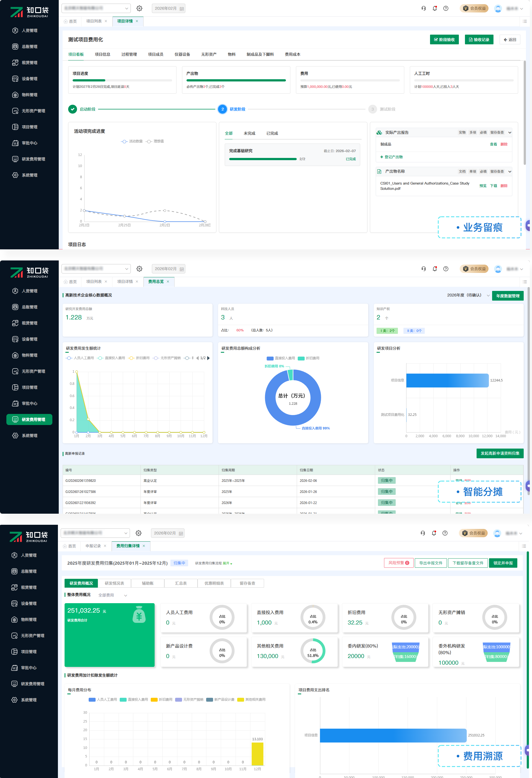
Task: Click 系统管理 sidebar icon on 费用归集详情 screen
Action: pyautogui.click(x=14, y=700)
